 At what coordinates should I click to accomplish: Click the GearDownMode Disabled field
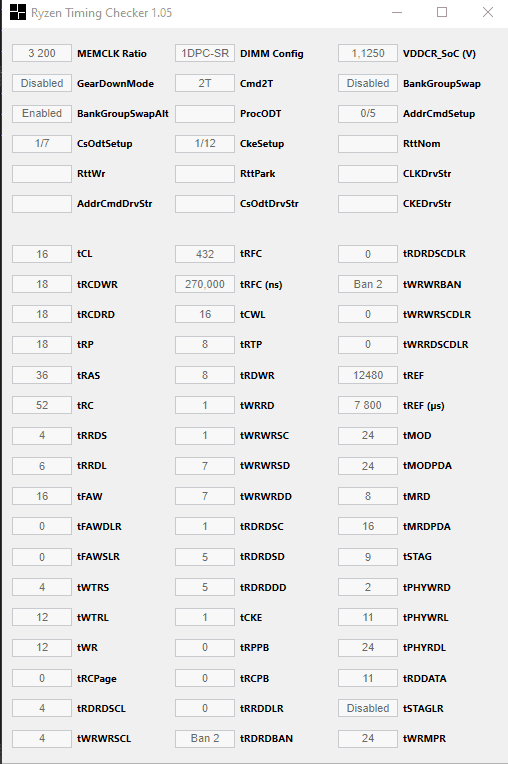point(42,83)
